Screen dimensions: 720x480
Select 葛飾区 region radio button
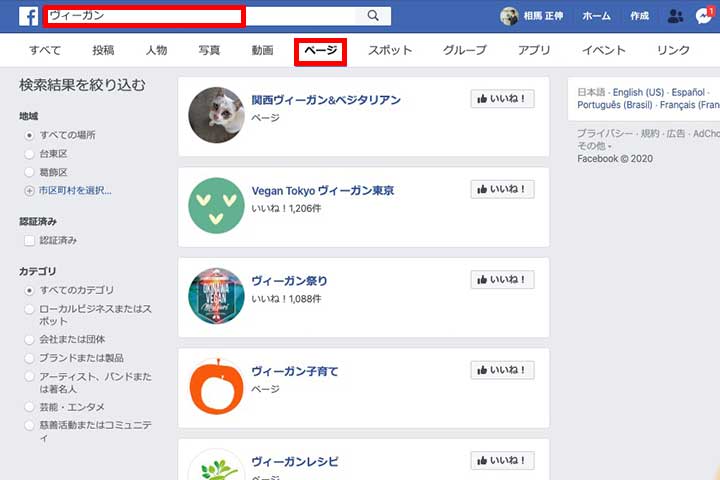[29, 172]
